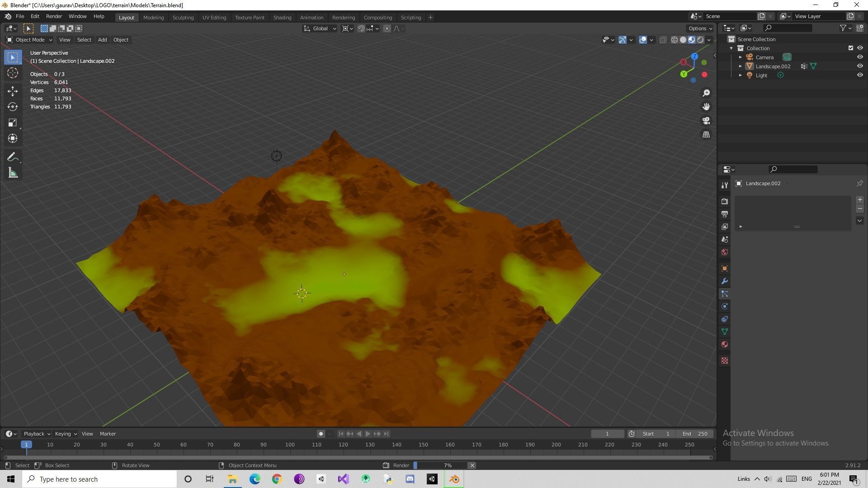Image resolution: width=868 pixels, height=488 pixels.
Task: Open the Active Tool settings tab
Action: (x=725, y=185)
